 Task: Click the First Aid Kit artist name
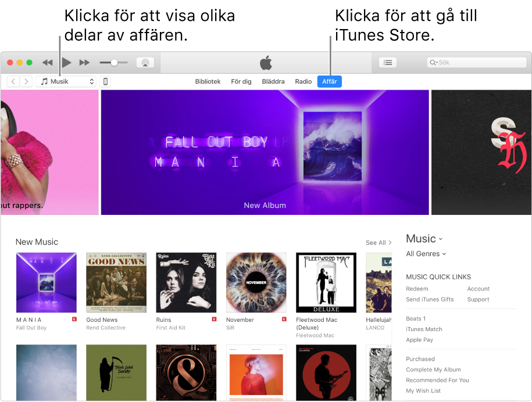tap(171, 328)
